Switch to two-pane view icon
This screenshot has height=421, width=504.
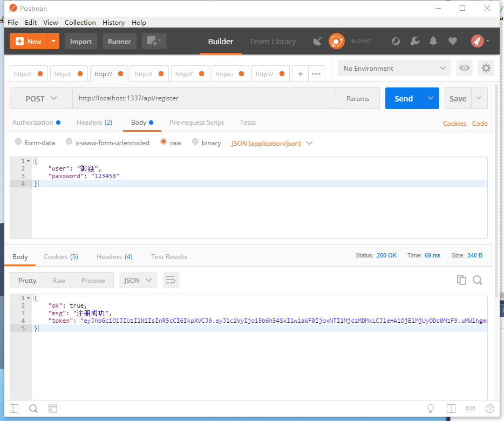[451, 409]
